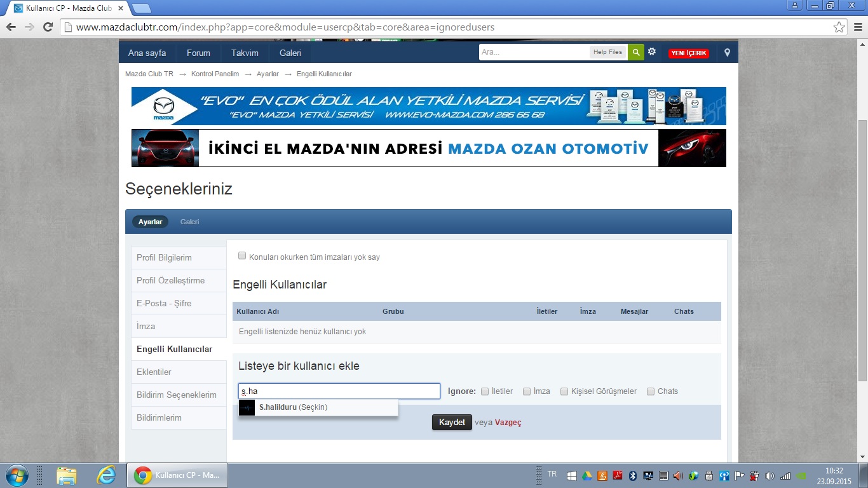Close the Kullanıcı CP browser tab
Viewport: 868px width, 488px height.
coord(121,8)
